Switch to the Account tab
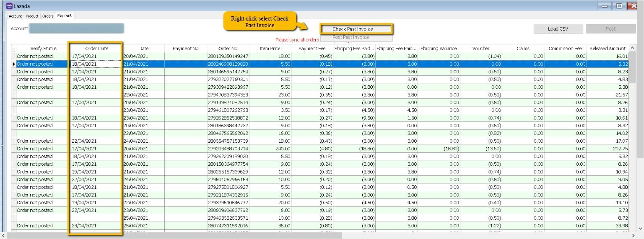Screen dimensions: 644x239 click(16, 16)
